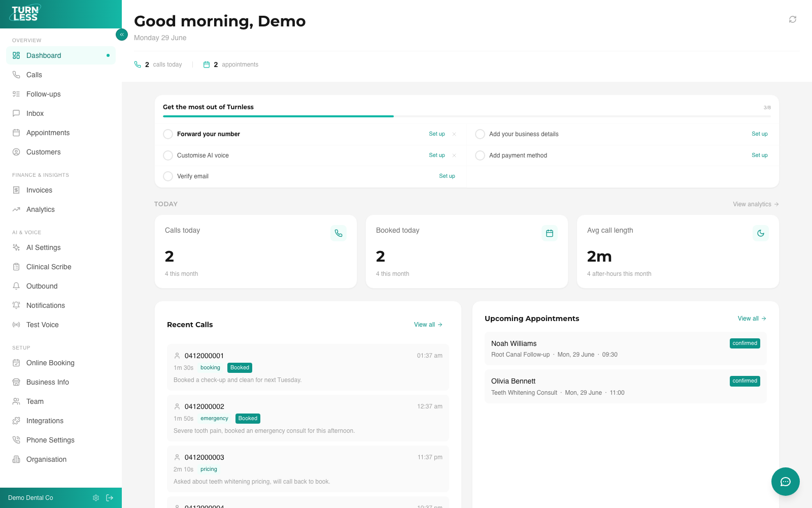
Task: Click the Business Info storefront icon
Action: coord(16,382)
